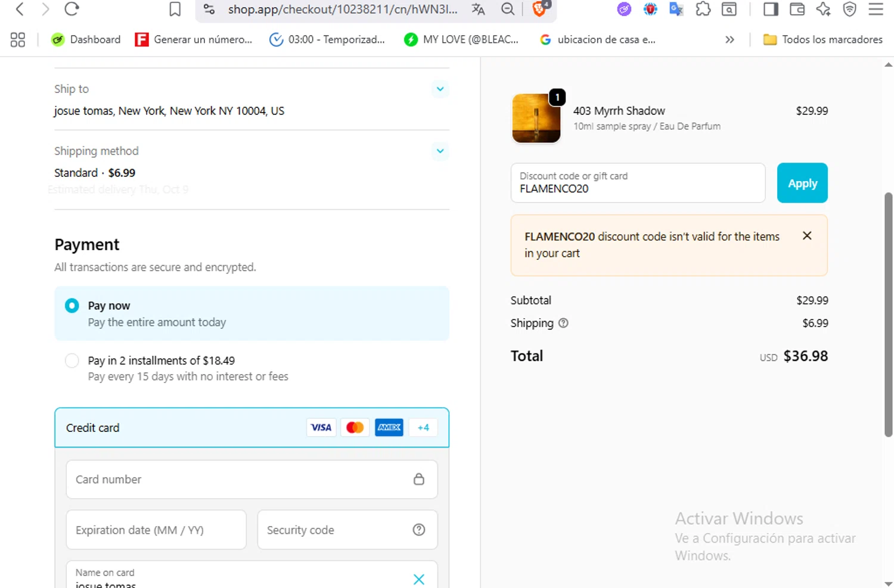This screenshot has height=588, width=894.
Task: Click the VISA card logo
Action: click(321, 427)
